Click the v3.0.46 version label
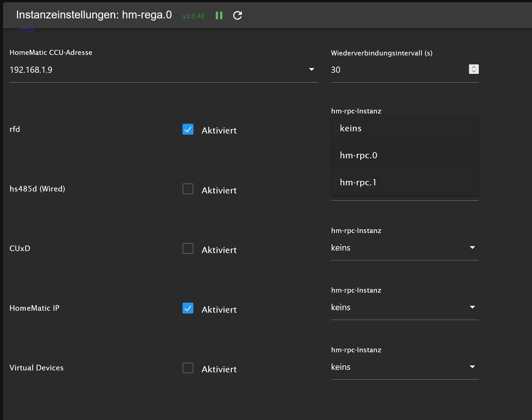Screen dimensions: 532x420 193,16
